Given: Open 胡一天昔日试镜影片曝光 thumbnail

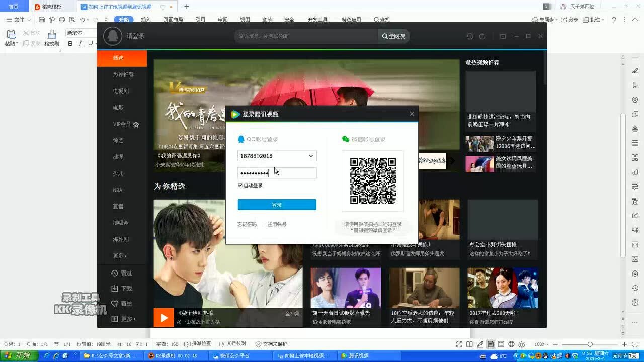Looking at the screenshot, I should pyautogui.click(x=346, y=288).
